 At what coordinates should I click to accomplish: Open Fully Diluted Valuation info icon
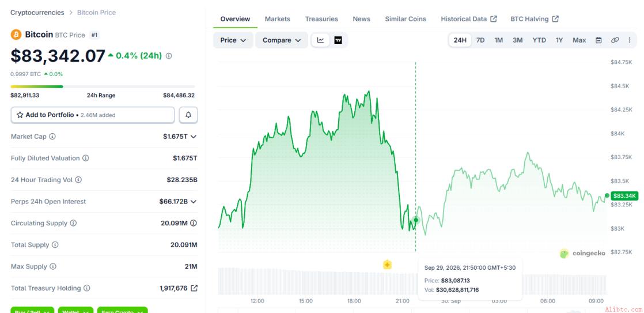[x=85, y=158]
